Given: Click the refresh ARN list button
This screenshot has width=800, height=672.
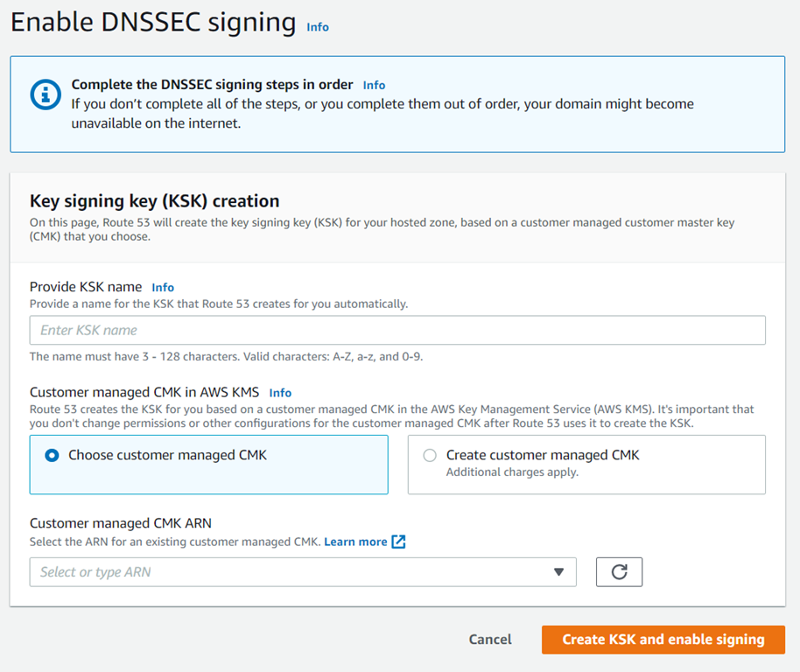Looking at the screenshot, I should click(619, 571).
